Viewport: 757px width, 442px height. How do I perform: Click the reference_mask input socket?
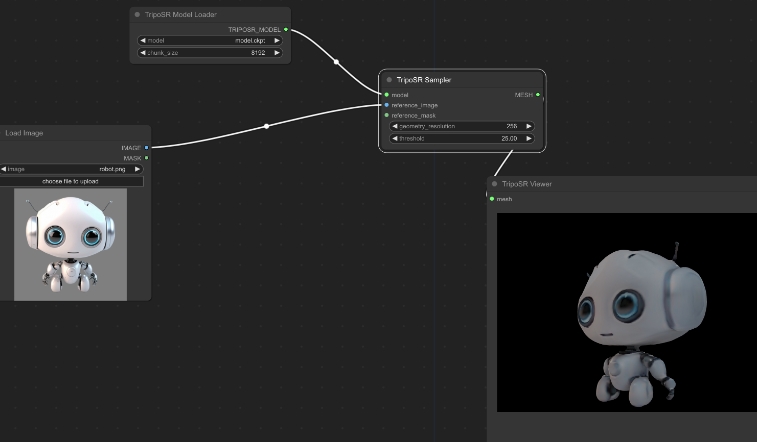pyautogui.click(x=386, y=115)
